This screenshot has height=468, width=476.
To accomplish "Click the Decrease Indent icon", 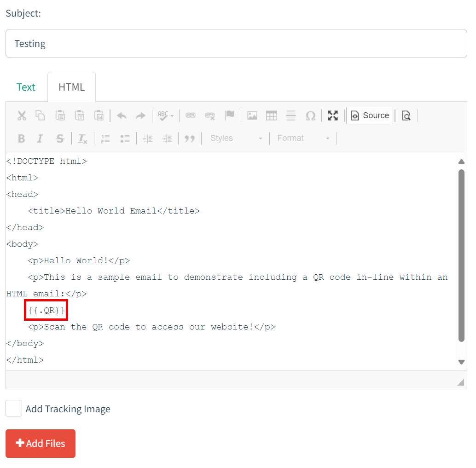I will (x=148, y=139).
